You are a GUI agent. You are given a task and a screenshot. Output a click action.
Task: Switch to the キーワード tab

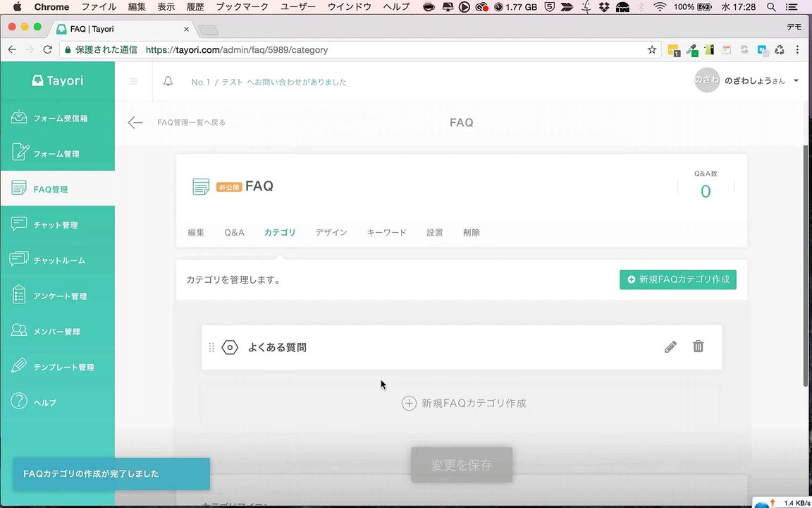tap(386, 233)
